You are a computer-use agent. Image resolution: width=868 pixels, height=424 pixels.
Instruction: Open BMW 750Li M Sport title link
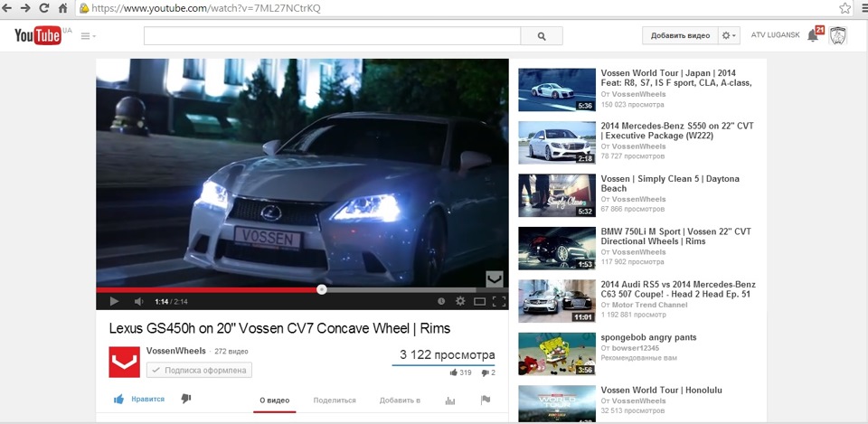[x=675, y=236]
